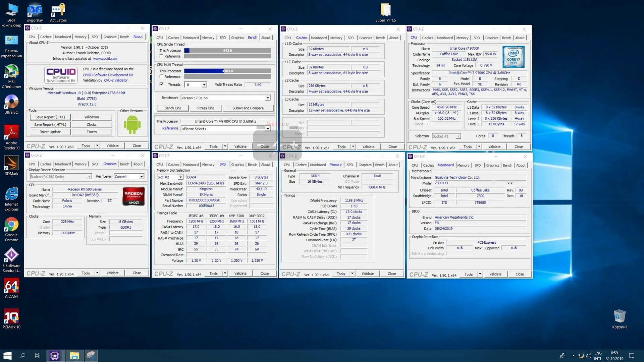Viewport: 644px width, 362px height.
Task: Open the Action Center notifications icon
Action: (632, 356)
